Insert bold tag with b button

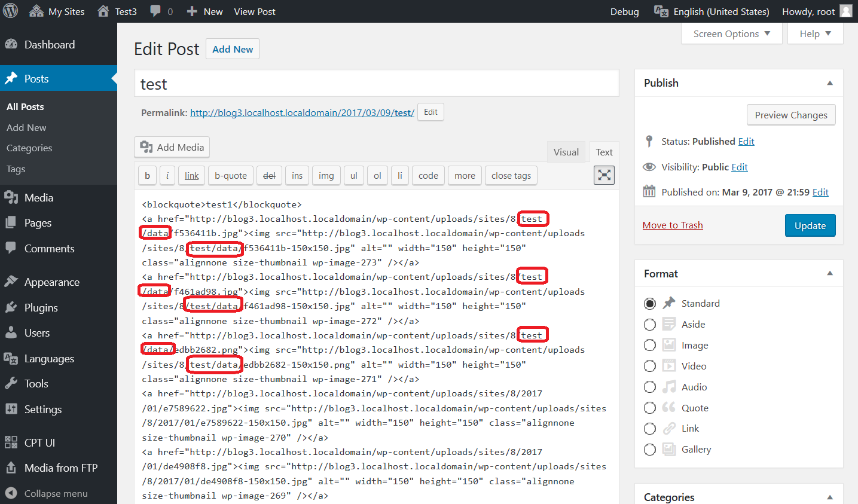tap(147, 175)
